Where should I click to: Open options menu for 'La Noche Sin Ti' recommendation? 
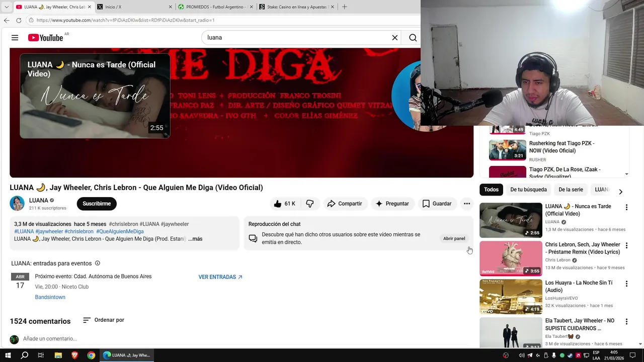point(626,284)
